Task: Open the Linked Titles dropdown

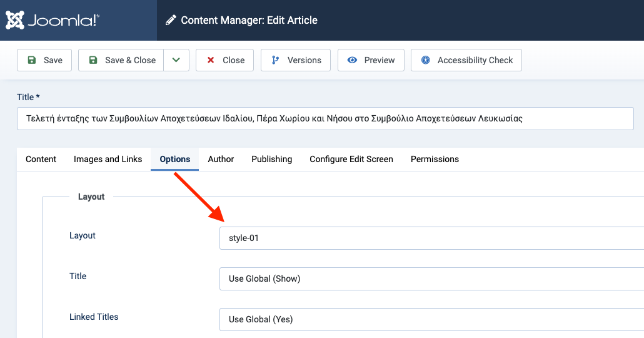Action: click(x=431, y=319)
